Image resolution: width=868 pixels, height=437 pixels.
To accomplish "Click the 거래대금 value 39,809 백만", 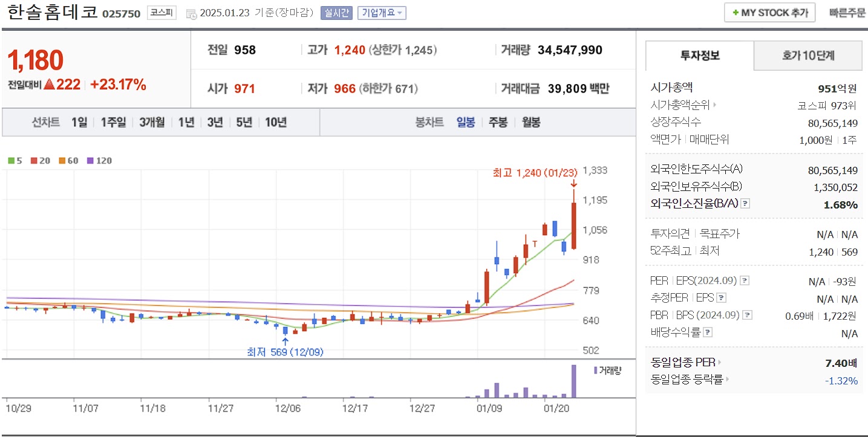I will (x=578, y=89).
